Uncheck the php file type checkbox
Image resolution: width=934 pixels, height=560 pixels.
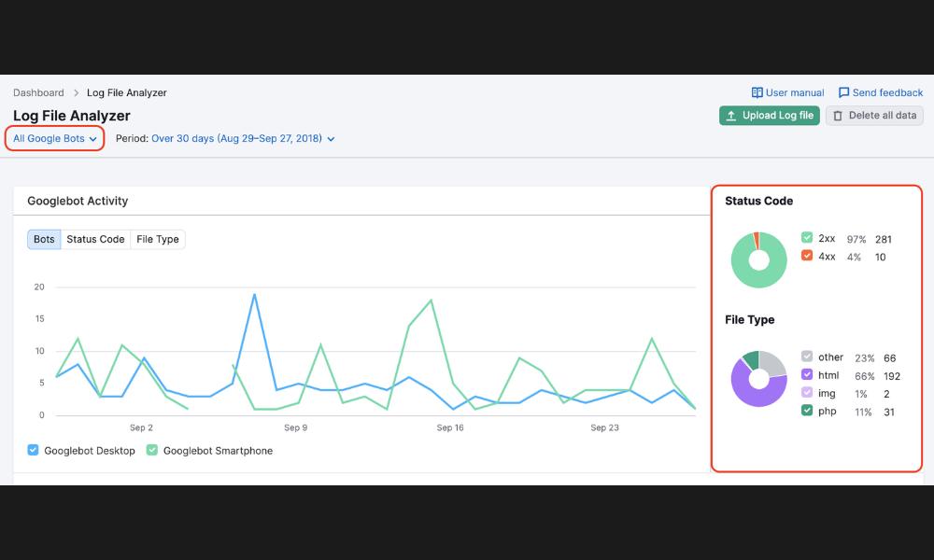(807, 411)
